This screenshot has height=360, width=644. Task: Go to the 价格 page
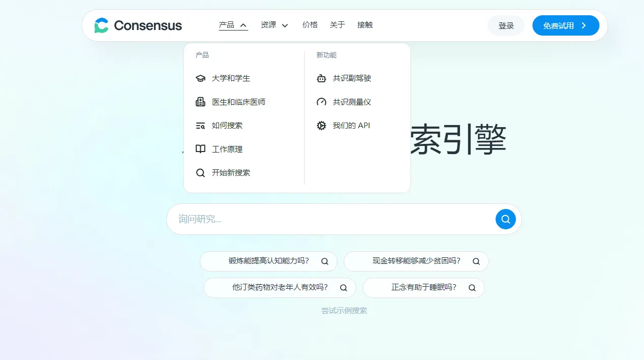click(310, 25)
